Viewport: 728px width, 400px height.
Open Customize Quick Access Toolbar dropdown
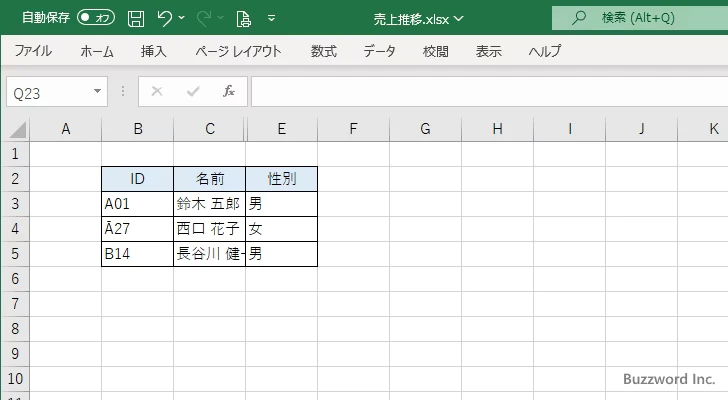click(272, 18)
